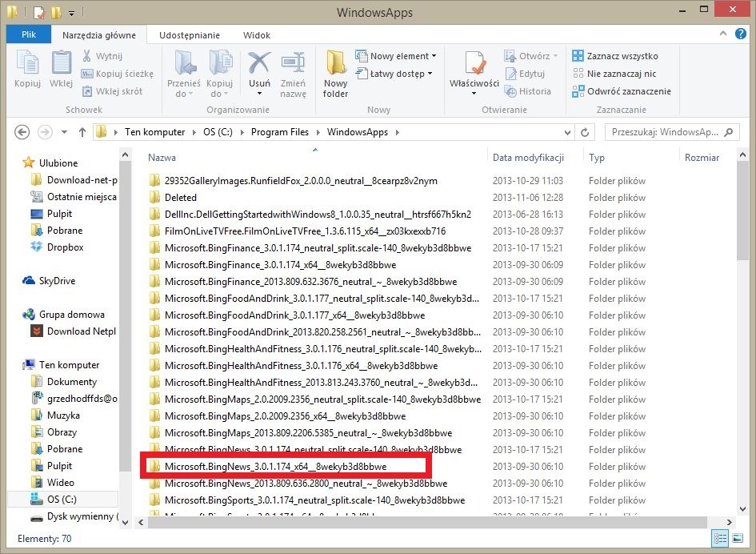This screenshot has width=756, height=554.
Task: Refresh the folder view
Action: 585,132
